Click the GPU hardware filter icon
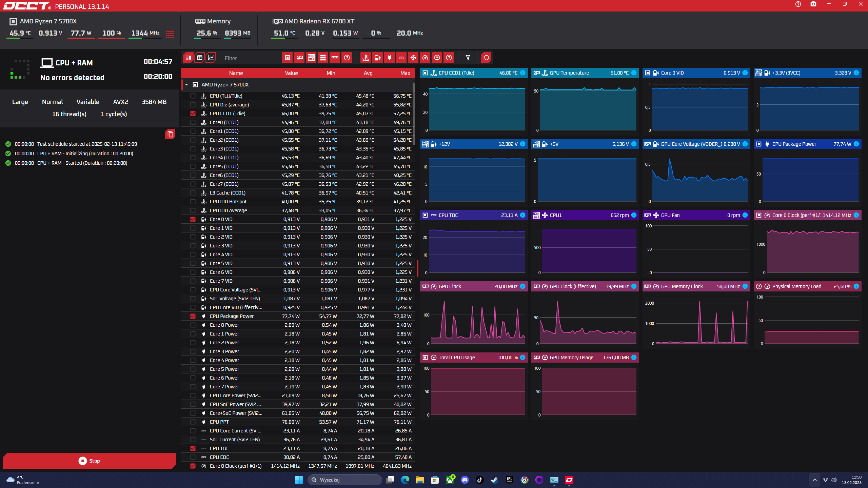This screenshot has height=488, width=868. pos(299,58)
